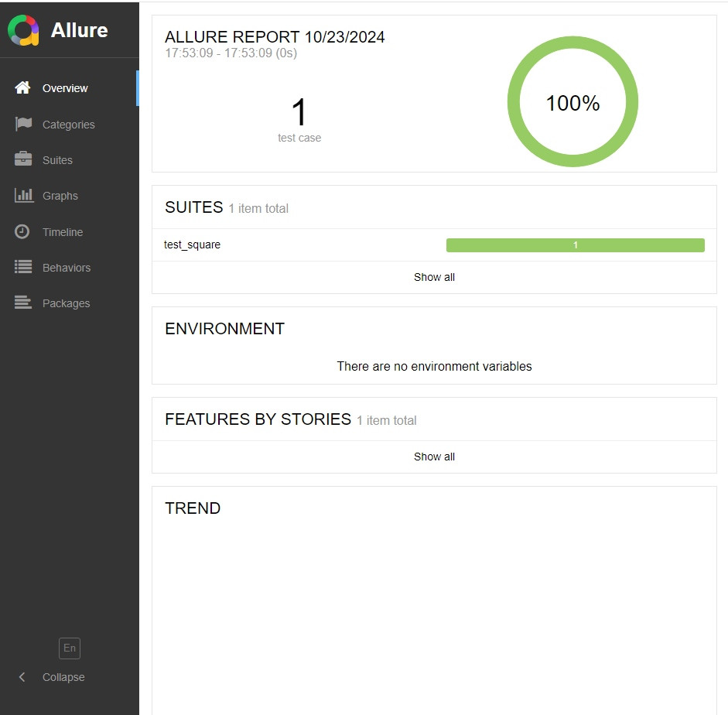Select the En language button
This screenshot has width=728, height=715.
coord(70,648)
